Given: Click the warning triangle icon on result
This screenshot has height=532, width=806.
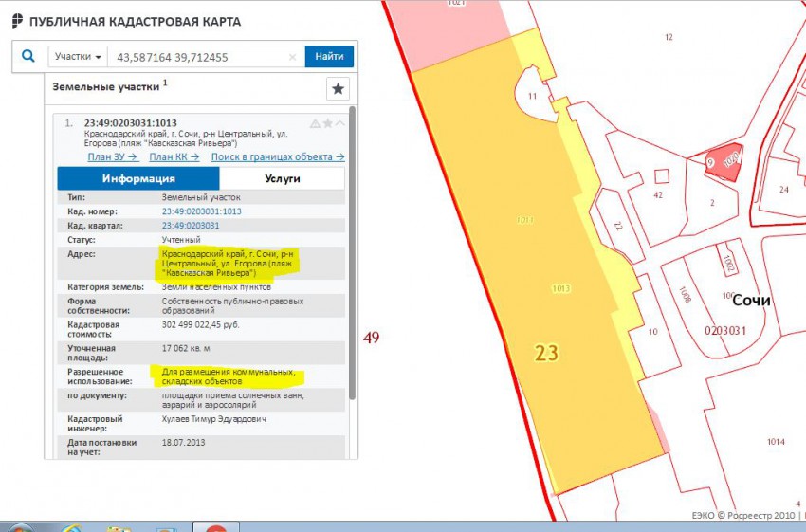Looking at the screenshot, I should tap(315, 123).
